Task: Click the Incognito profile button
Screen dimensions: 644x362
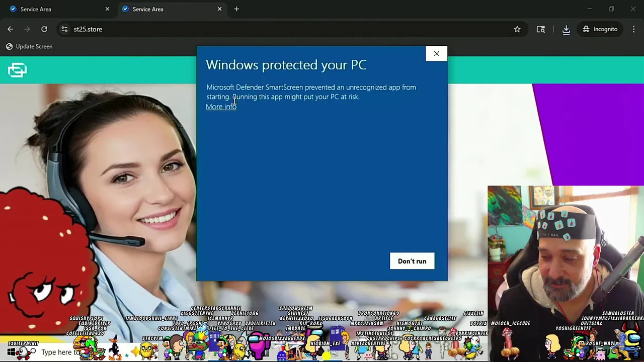Action: pyautogui.click(x=600, y=29)
